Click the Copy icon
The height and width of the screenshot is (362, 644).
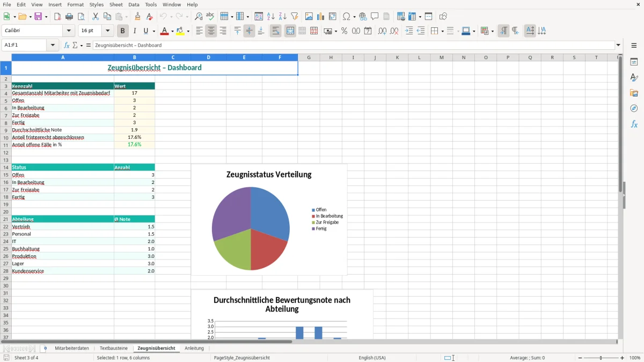point(107,17)
